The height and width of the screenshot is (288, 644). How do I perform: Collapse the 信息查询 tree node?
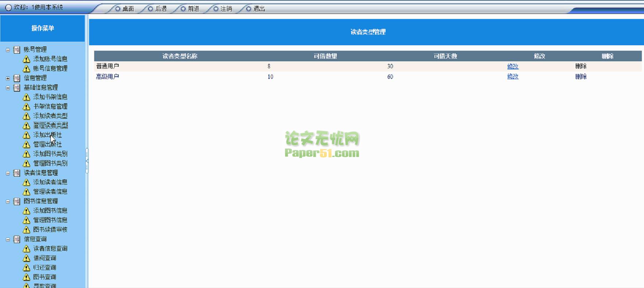(8, 239)
